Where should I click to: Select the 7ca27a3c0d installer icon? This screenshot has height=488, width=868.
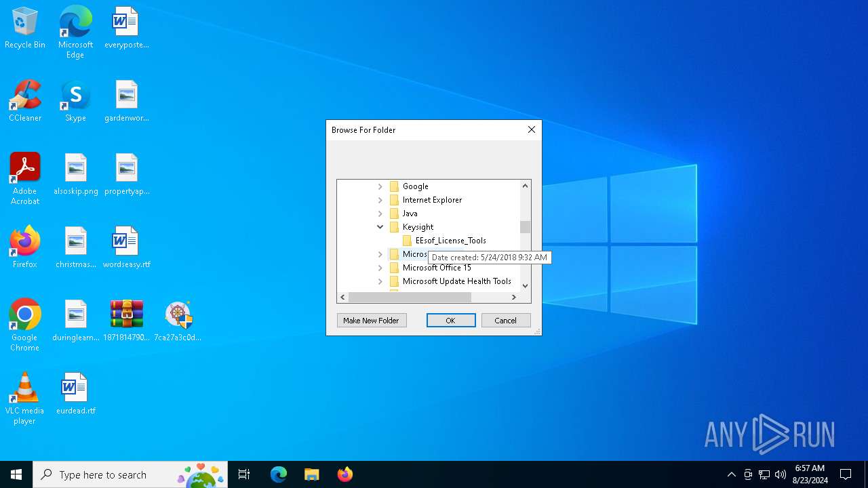point(178,321)
